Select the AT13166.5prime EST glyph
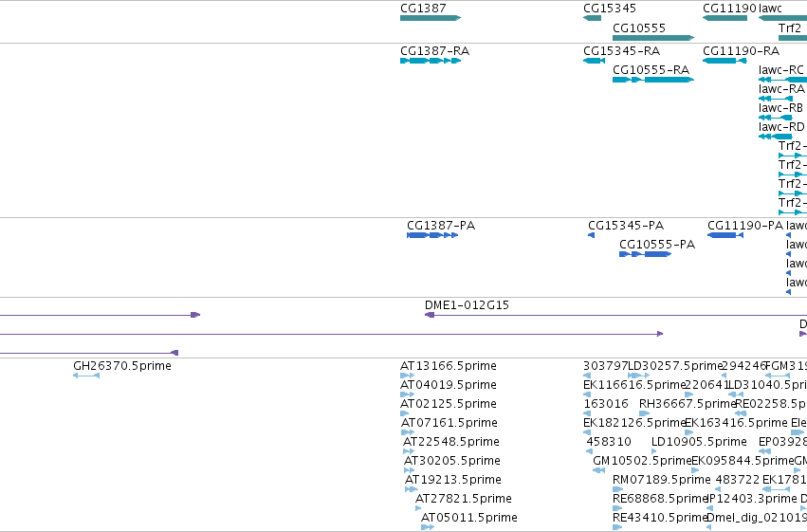 (407, 376)
